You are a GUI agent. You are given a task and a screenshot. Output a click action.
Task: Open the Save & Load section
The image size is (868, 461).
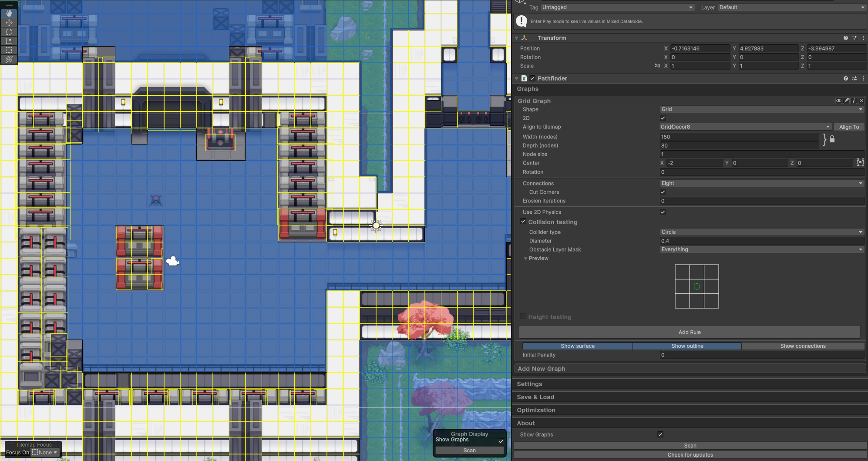click(535, 397)
